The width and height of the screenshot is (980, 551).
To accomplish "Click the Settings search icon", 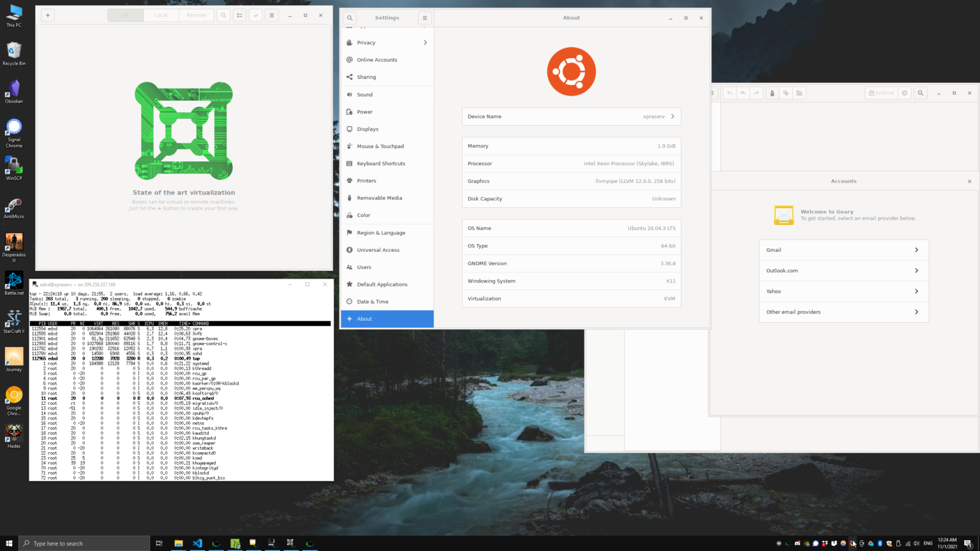I will (350, 18).
